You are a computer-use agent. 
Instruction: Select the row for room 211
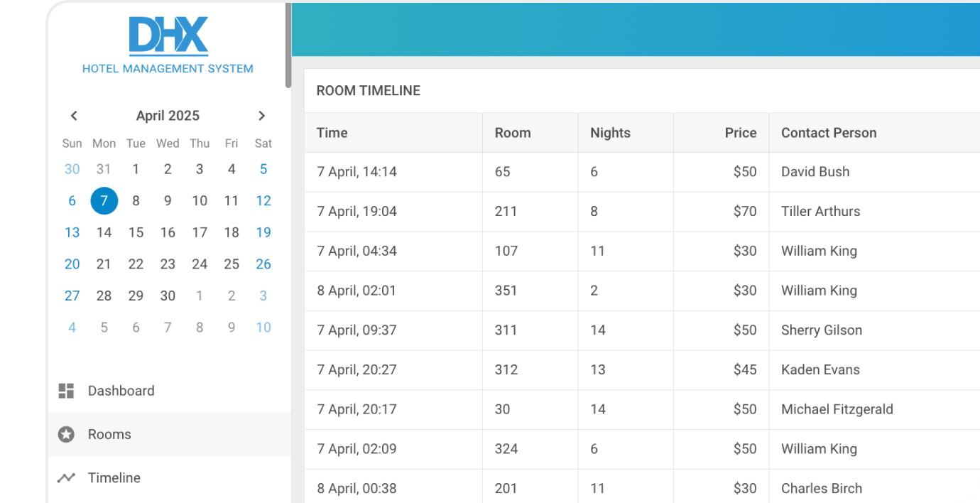(642, 212)
